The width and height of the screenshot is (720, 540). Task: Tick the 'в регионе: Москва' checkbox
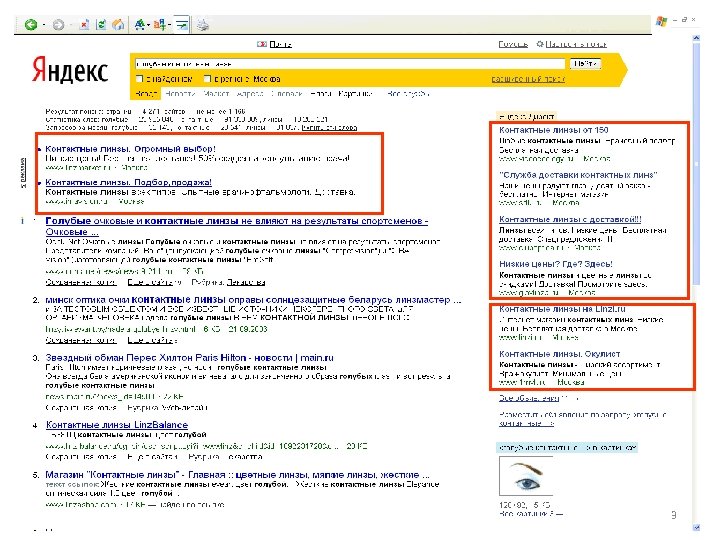(x=208, y=79)
